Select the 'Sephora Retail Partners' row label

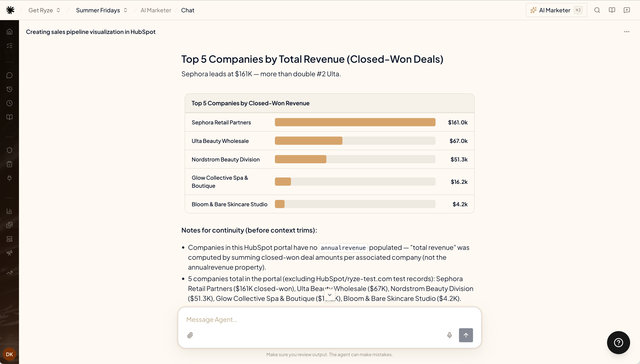click(221, 122)
